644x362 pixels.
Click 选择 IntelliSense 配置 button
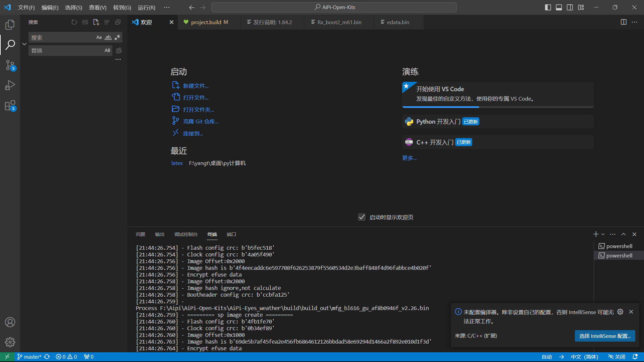click(605, 336)
